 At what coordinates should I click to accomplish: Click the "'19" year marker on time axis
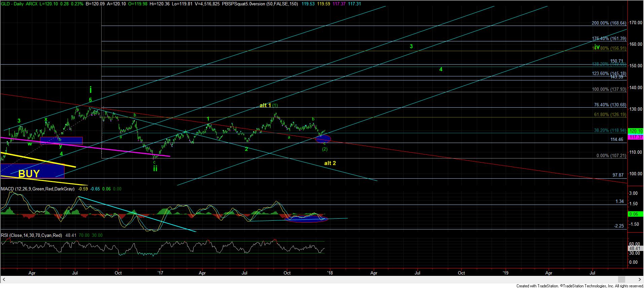(505, 273)
